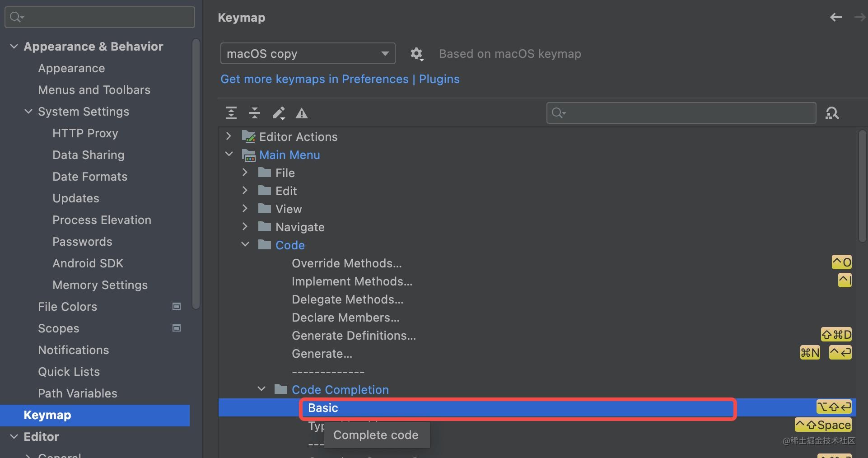
Task: Click the ⌃⇧Space shortcut badge
Action: click(823, 425)
